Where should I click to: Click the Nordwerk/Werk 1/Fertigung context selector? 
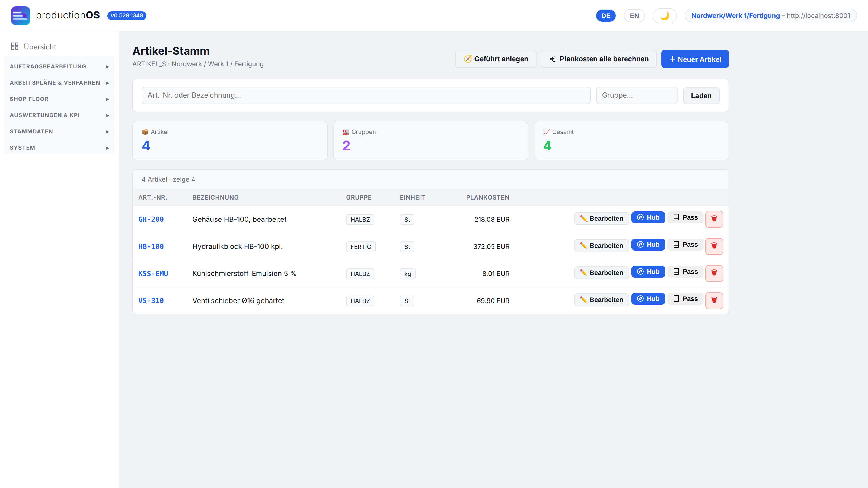771,15
